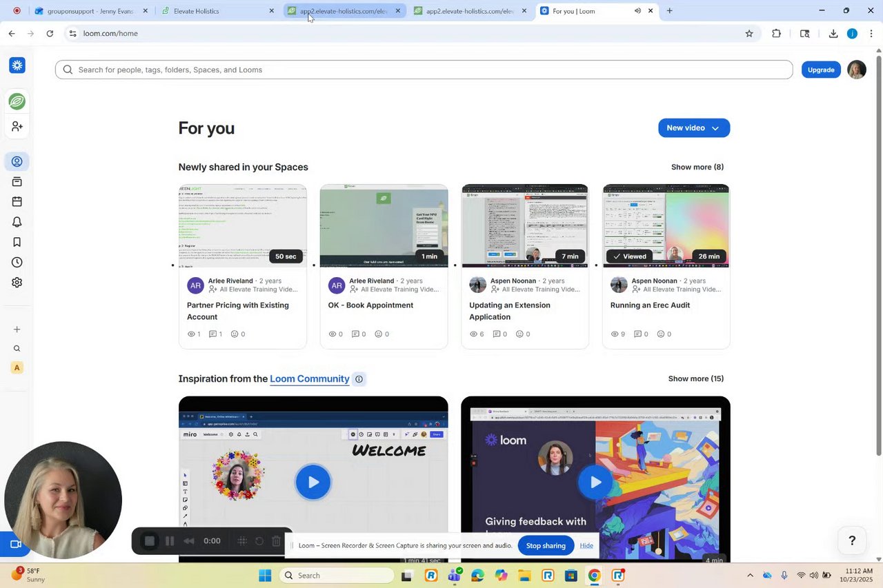
Task: Mute the Loom tab audio icon
Action: point(638,11)
